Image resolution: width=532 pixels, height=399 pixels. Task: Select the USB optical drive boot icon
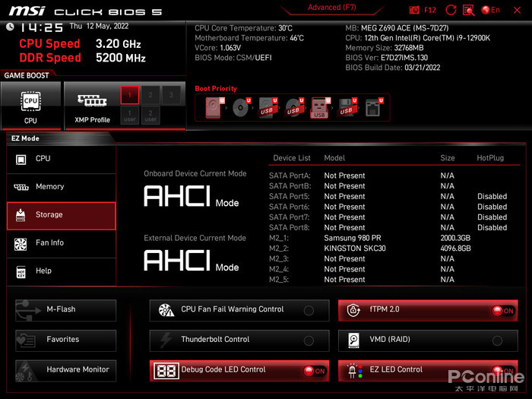pos(295,108)
